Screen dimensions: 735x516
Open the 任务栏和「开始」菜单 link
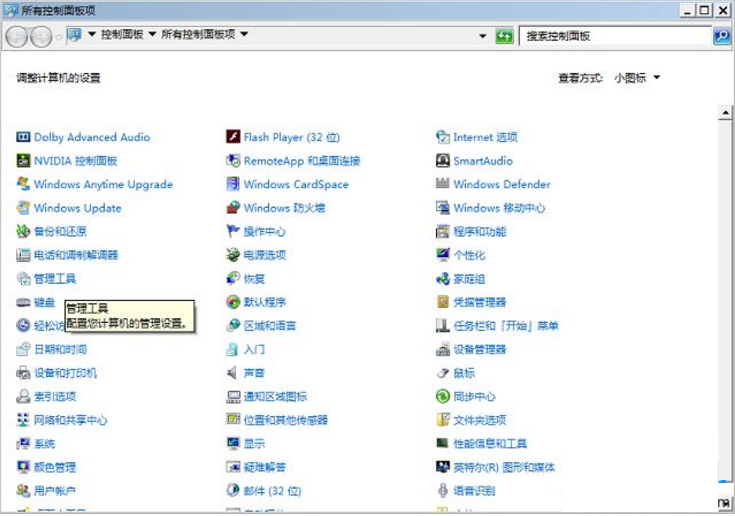(506, 326)
